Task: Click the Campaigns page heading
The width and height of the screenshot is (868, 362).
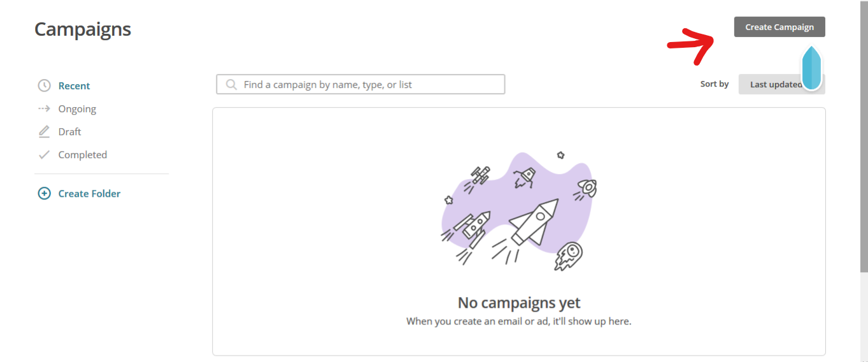Action: (83, 29)
